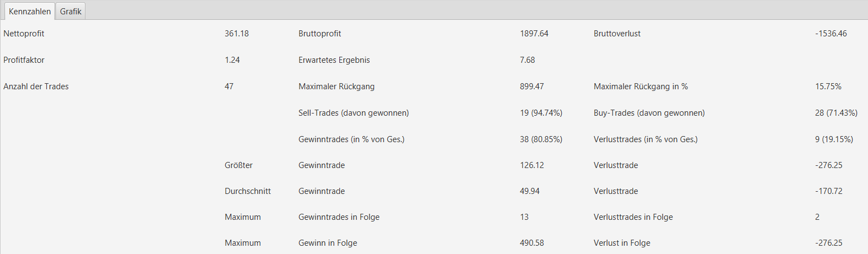868x254 pixels.
Task: Select the Maximaler Rückgang value 899.47
Action: (x=532, y=87)
